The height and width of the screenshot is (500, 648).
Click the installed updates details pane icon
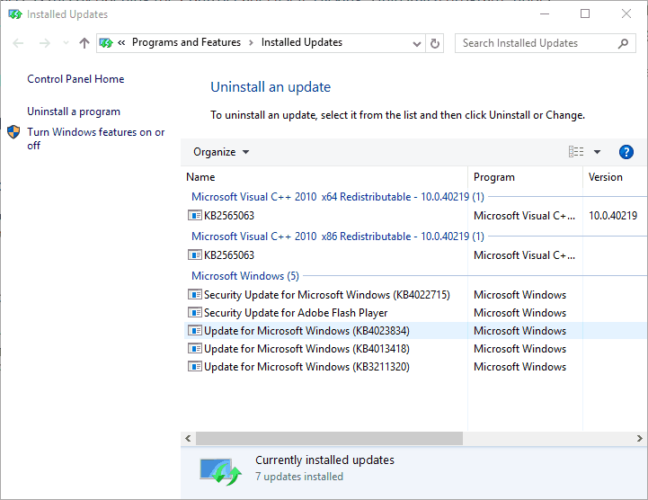point(221,471)
